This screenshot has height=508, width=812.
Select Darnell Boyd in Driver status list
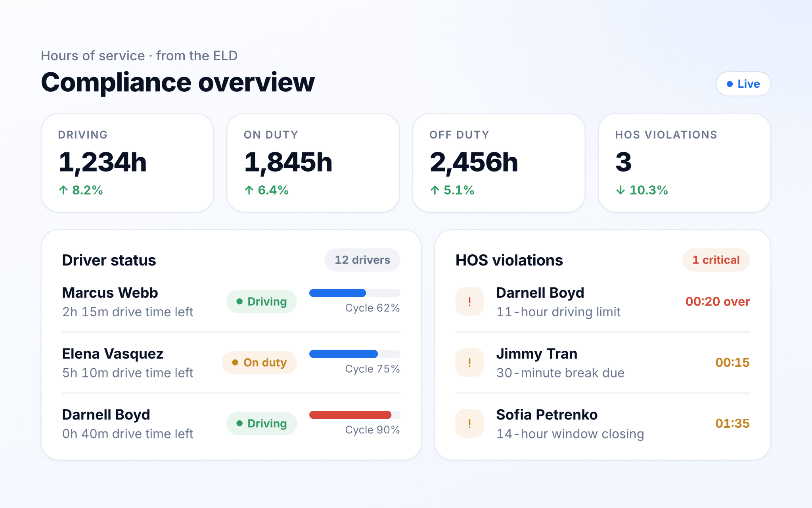point(106,415)
